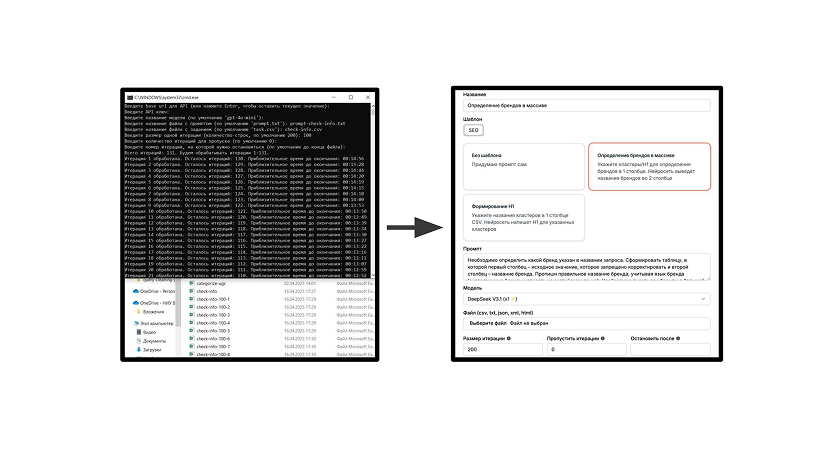Click into the Название text field
Viewport: 840px width, 450px height.
[586, 104]
